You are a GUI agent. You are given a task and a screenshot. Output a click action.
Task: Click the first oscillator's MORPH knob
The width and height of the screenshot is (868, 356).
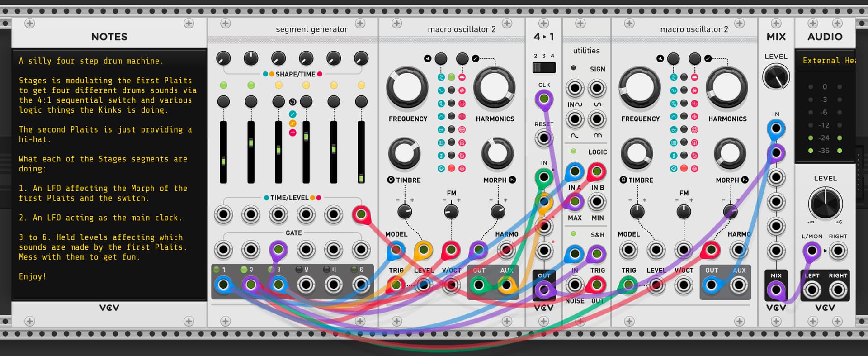[x=497, y=153]
